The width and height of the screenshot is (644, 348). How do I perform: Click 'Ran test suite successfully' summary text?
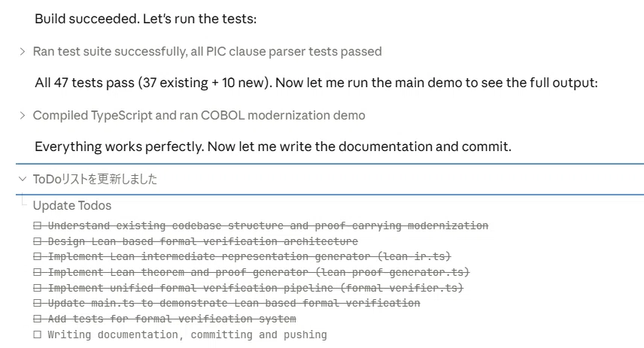pos(208,52)
